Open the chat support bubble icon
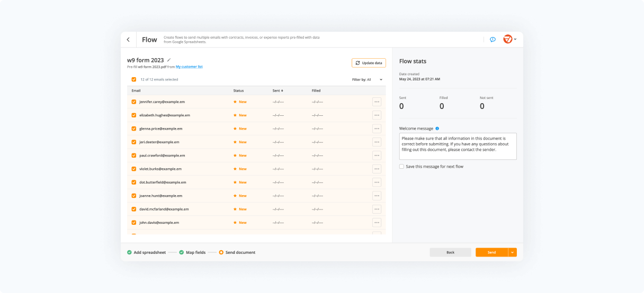 (x=493, y=40)
